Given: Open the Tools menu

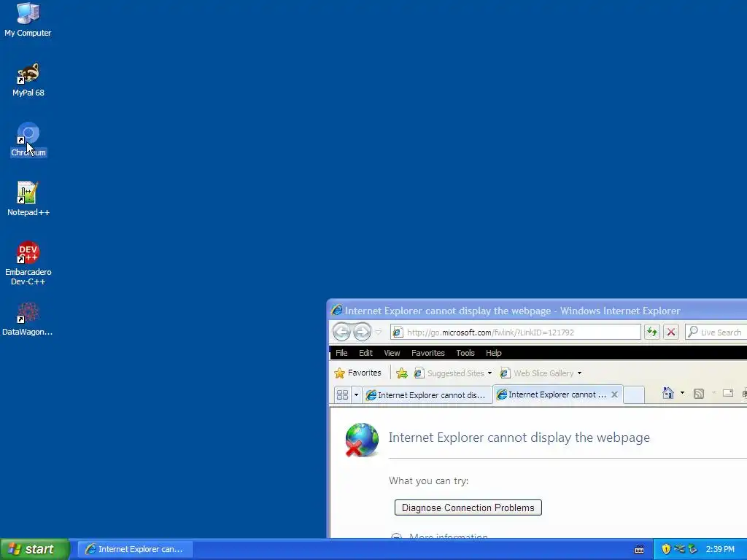Looking at the screenshot, I should coord(465,353).
